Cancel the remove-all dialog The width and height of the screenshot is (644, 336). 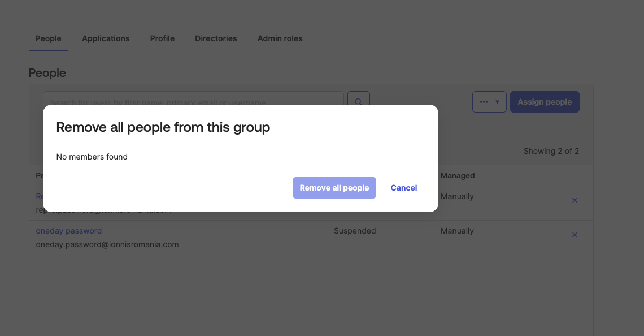(403, 187)
